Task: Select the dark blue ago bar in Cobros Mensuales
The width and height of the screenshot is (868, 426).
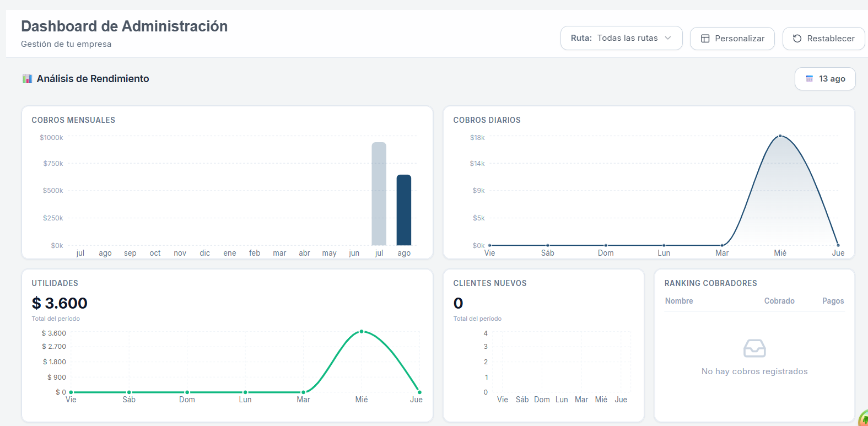Action: coord(404,210)
